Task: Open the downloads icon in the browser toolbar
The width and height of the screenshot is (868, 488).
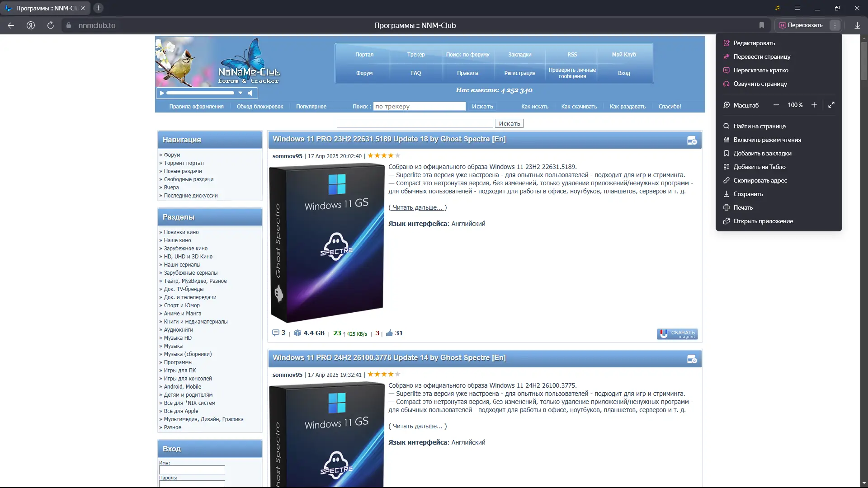Action: [857, 25]
